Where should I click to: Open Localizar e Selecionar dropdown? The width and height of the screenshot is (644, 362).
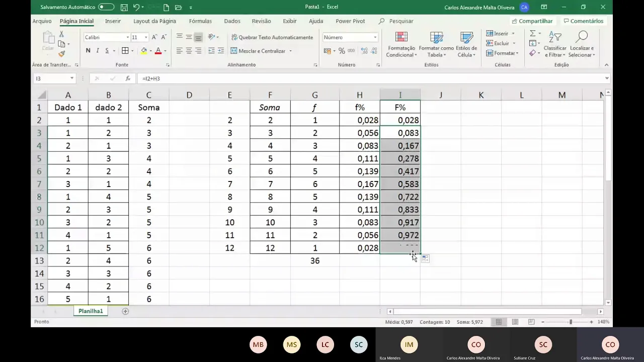click(582, 44)
